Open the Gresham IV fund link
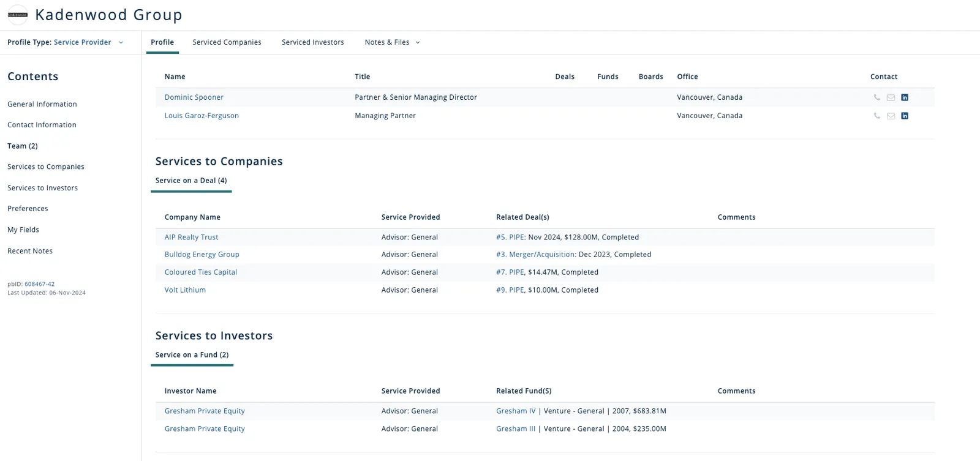The height and width of the screenshot is (461, 980). click(x=516, y=411)
